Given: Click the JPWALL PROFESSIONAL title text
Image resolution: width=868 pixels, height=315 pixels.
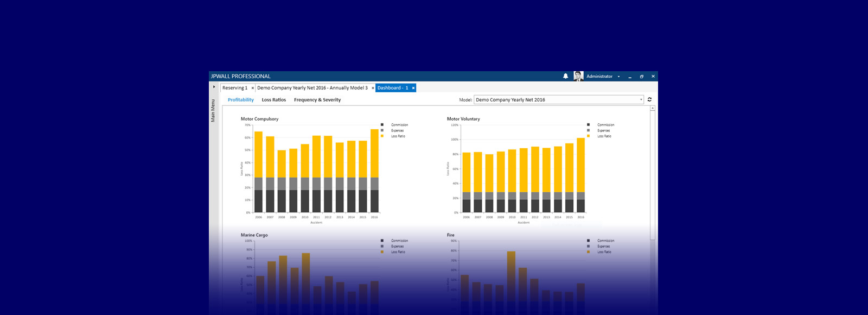Looking at the screenshot, I should point(240,77).
